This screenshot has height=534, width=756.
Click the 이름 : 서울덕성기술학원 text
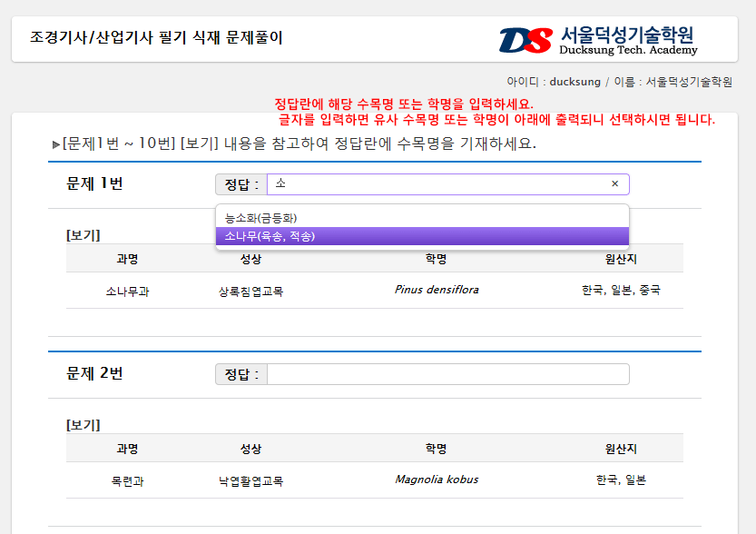coord(673,82)
